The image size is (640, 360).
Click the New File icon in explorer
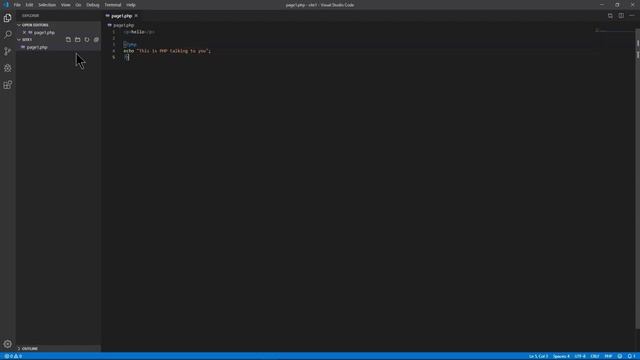coord(68,40)
